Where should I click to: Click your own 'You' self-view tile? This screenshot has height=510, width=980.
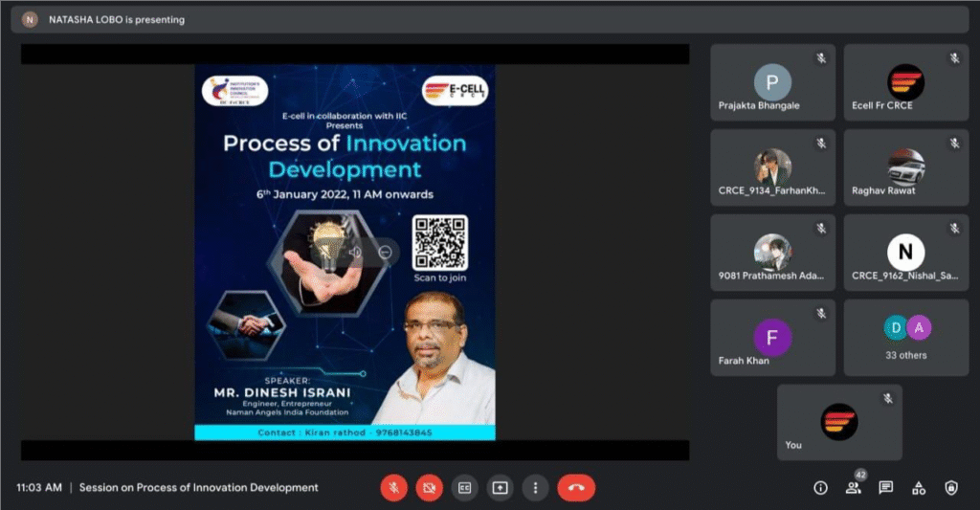[838, 422]
